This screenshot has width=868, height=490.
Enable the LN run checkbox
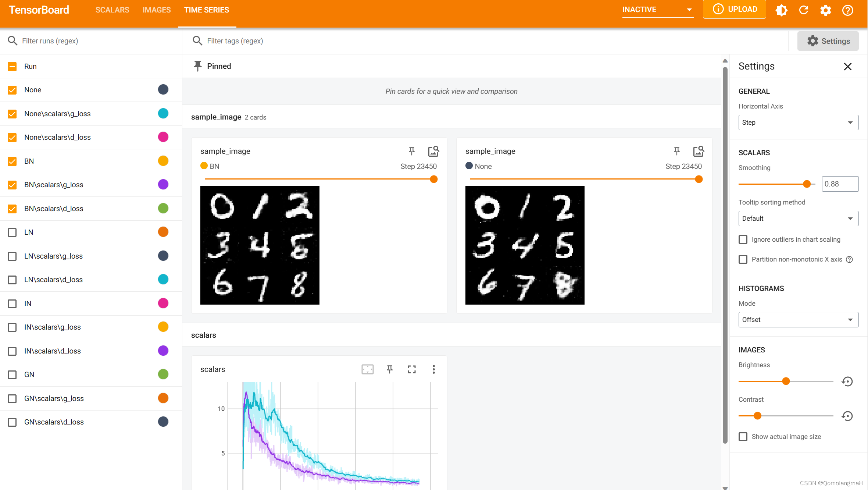point(12,232)
